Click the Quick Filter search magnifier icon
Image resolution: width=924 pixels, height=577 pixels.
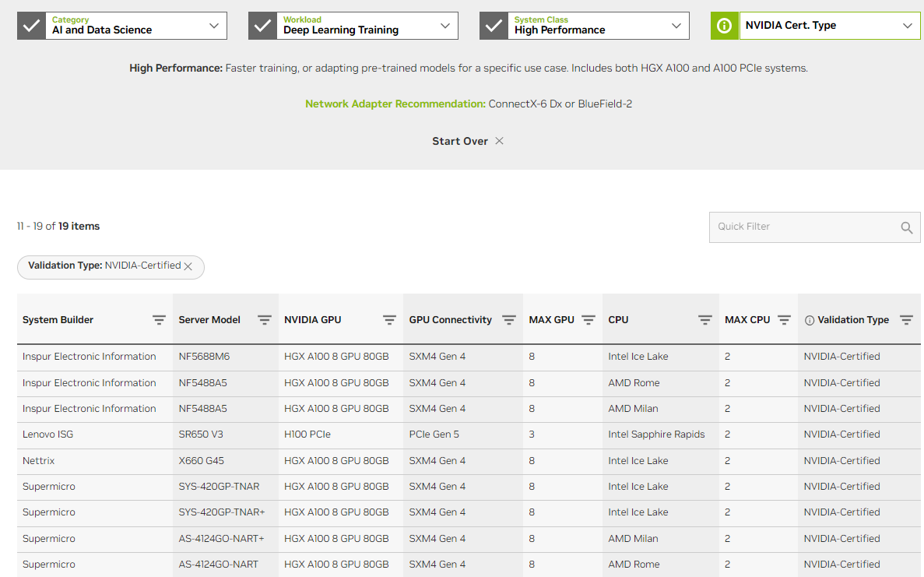(906, 227)
